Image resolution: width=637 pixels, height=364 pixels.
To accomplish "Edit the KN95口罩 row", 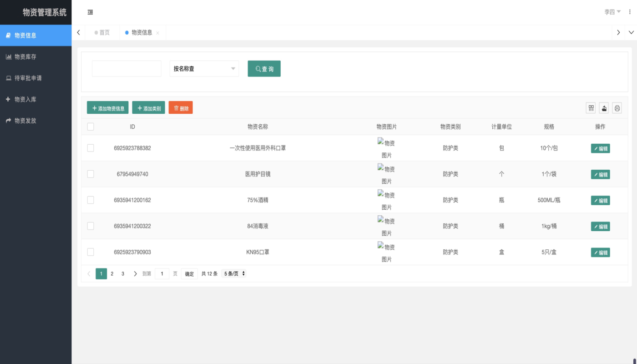I will click(601, 252).
